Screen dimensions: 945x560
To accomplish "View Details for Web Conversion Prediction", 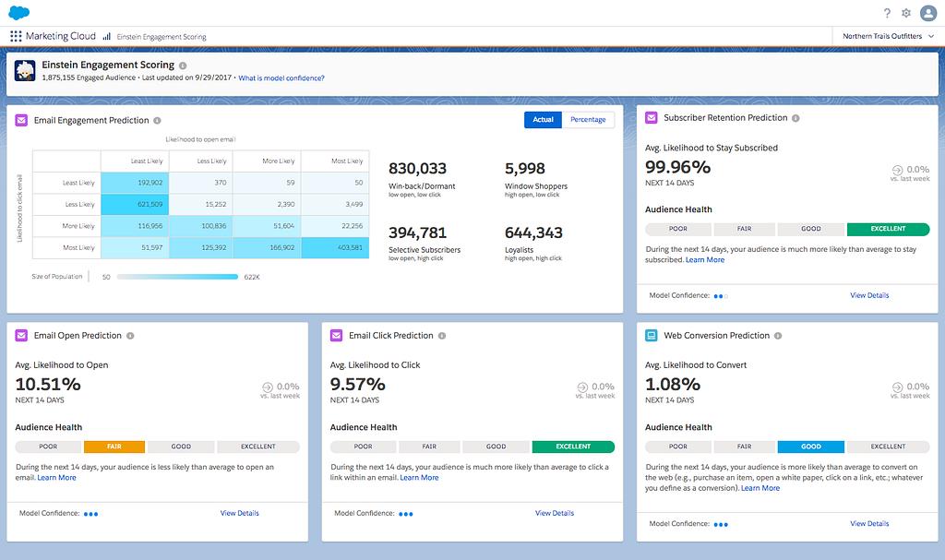I will coord(869,523).
